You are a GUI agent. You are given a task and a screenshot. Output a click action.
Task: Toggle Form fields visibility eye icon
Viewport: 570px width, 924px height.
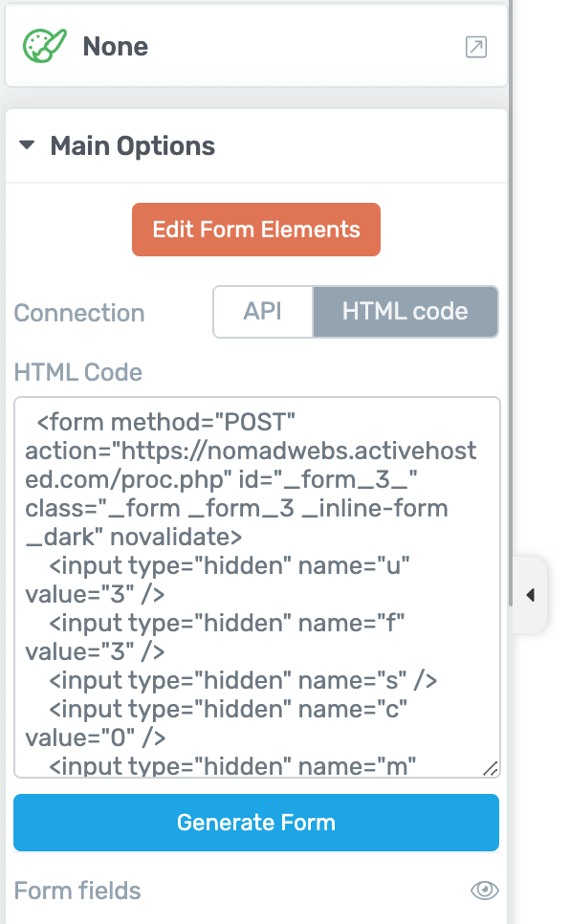[x=485, y=890]
